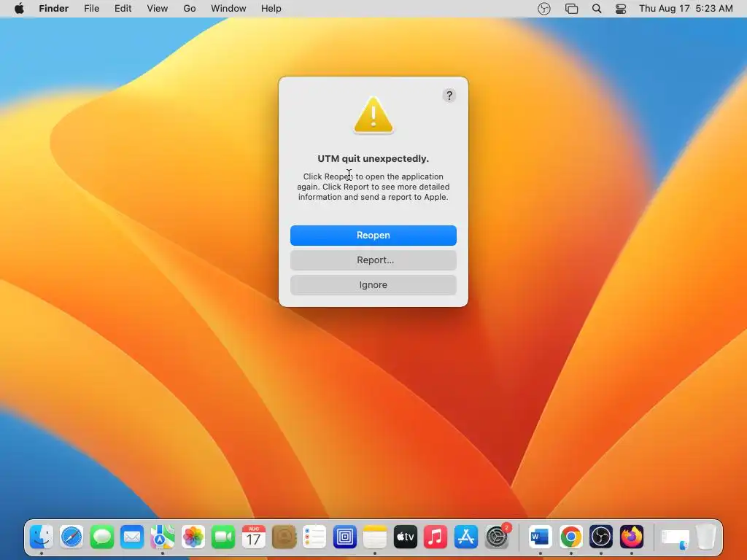The width and height of the screenshot is (747, 560).
Task: Launch Microsoft Word from the Dock
Action: tap(541, 537)
